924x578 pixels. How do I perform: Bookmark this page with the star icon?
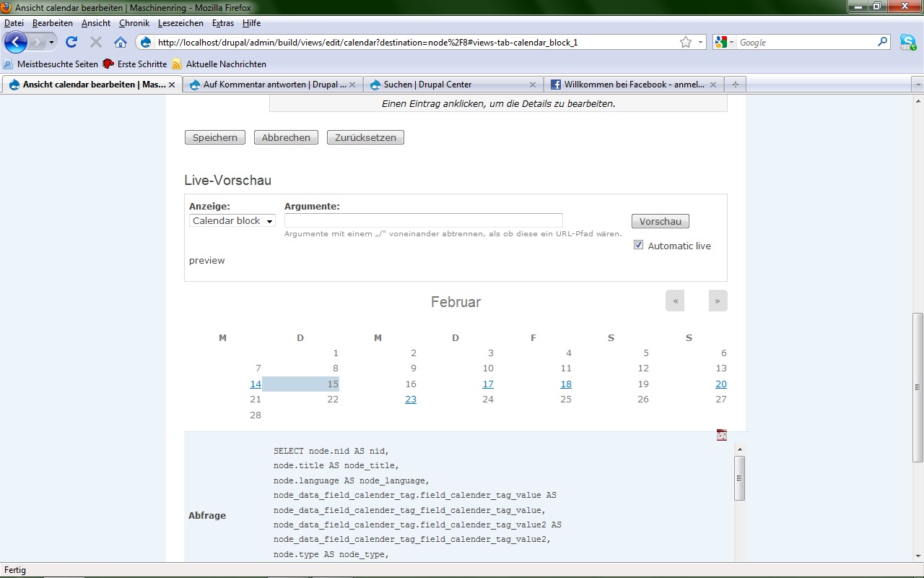(685, 42)
